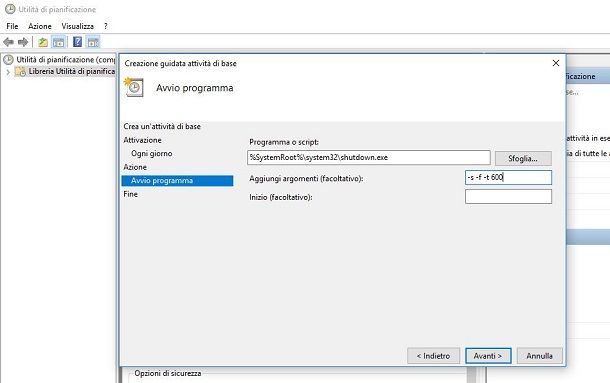Click the Utilità di pianificazione title clock icon
This screenshot has height=383, width=610.
click(x=10, y=9)
